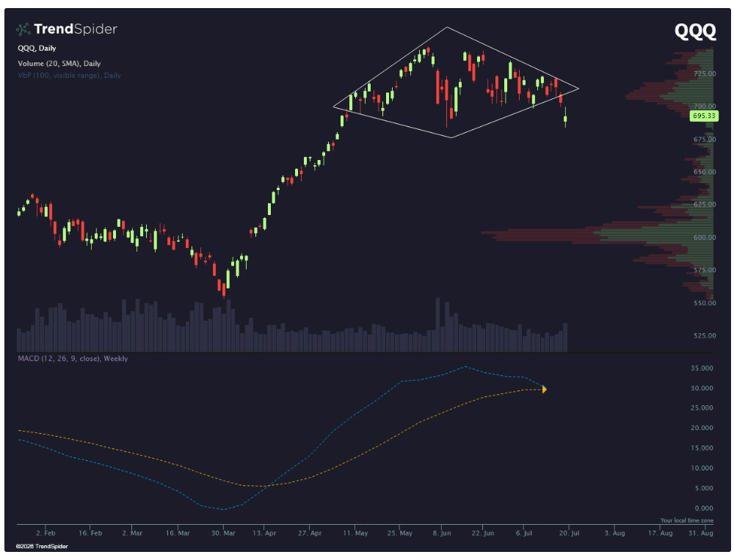This screenshot has width=734, height=560.
Task: Click the "MACD (12, 26, 9, close), Weekly" label
Action: (73, 359)
